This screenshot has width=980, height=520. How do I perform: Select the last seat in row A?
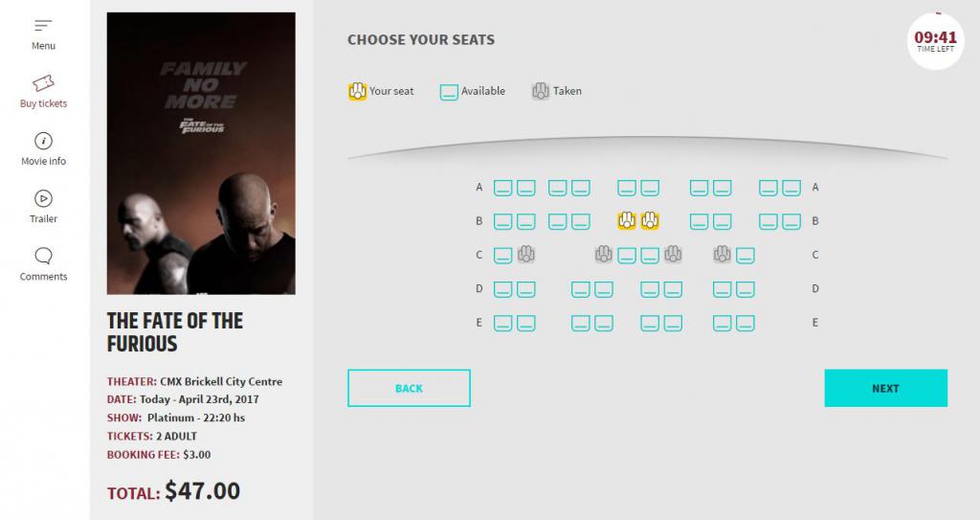click(x=791, y=188)
